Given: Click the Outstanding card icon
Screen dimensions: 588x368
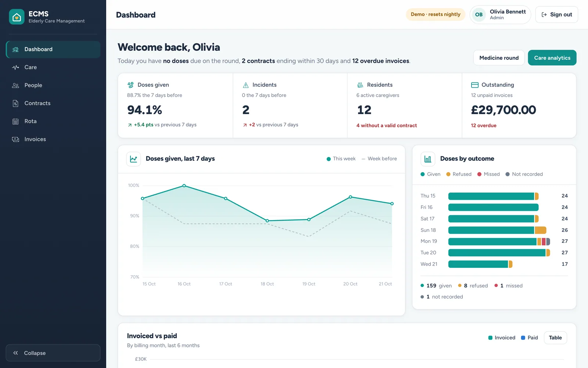Looking at the screenshot, I should (475, 85).
